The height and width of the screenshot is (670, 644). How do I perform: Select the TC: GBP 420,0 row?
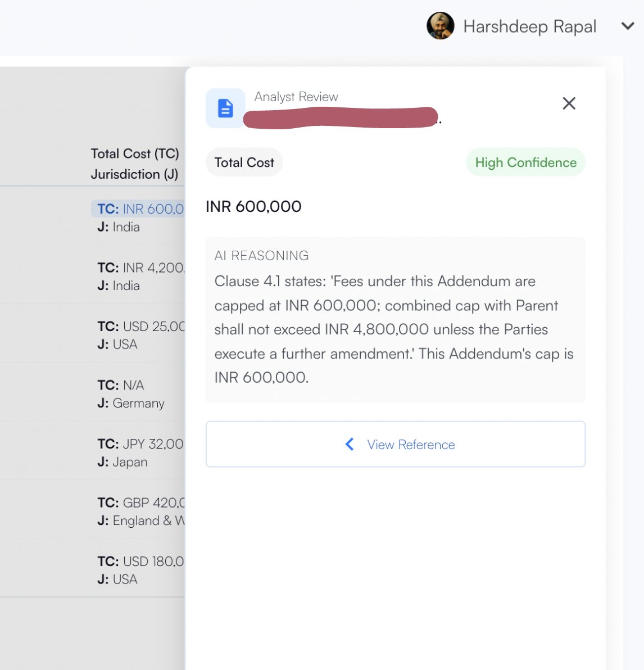140,503
